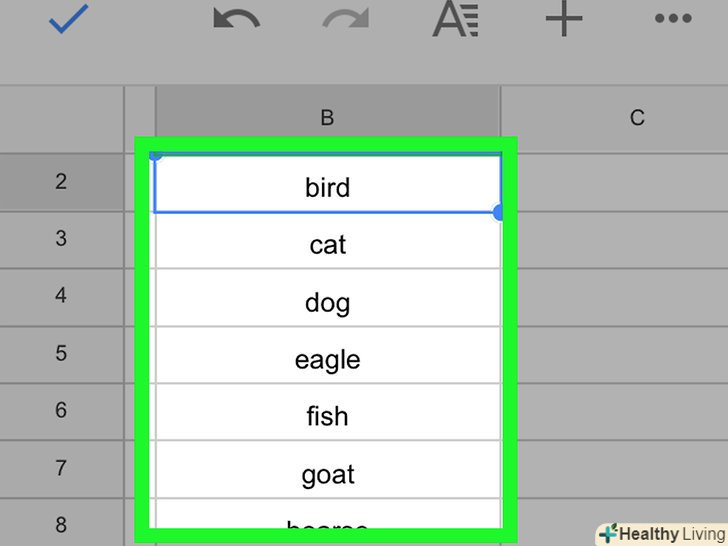Screen dimensions: 728x546
Task: Open the three-dot more options menu
Action: [672, 20]
